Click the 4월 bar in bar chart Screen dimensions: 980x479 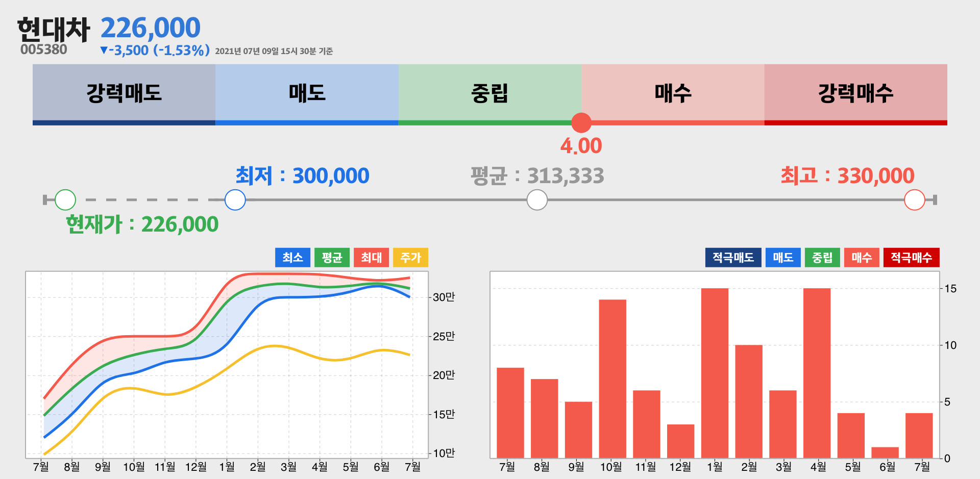tap(817, 373)
